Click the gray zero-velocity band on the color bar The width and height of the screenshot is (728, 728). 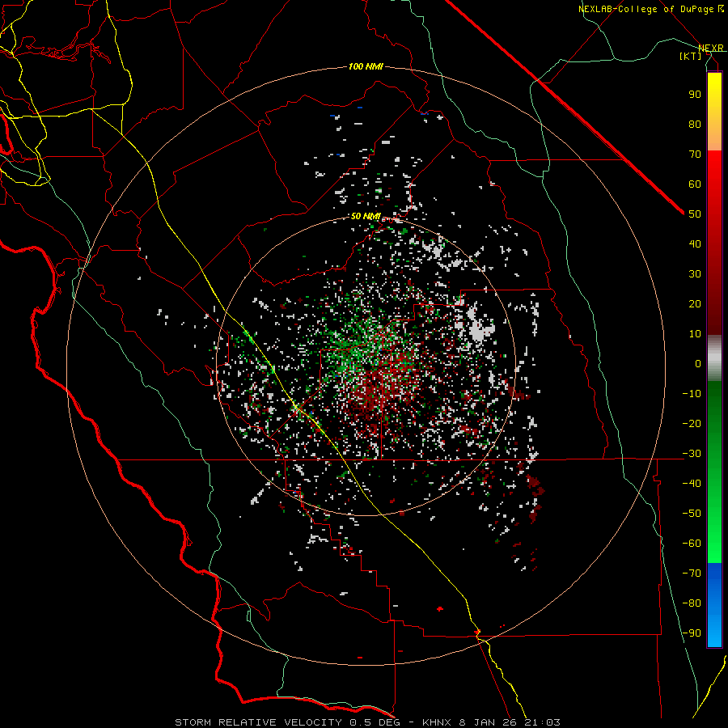point(714,358)
